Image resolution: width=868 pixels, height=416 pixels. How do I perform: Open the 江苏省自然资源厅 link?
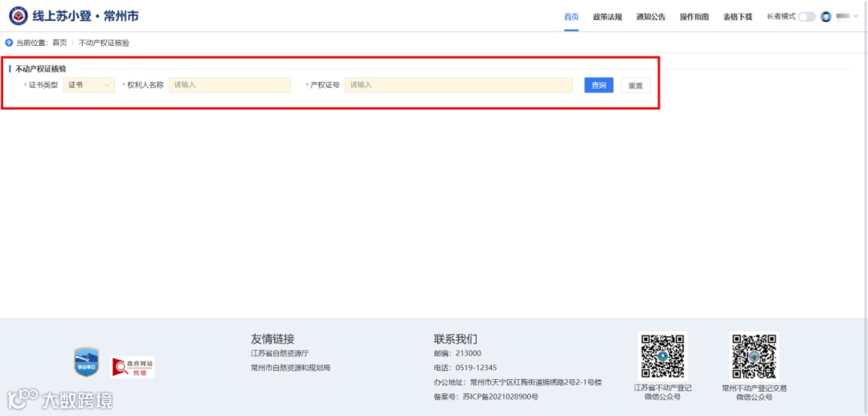tap(280, 353)
